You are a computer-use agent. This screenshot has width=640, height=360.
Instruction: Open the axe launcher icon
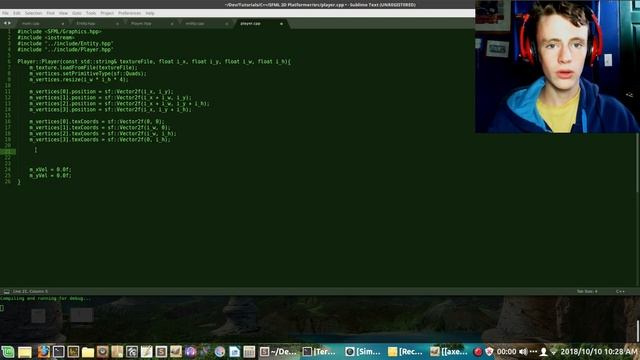coord(176,351)
